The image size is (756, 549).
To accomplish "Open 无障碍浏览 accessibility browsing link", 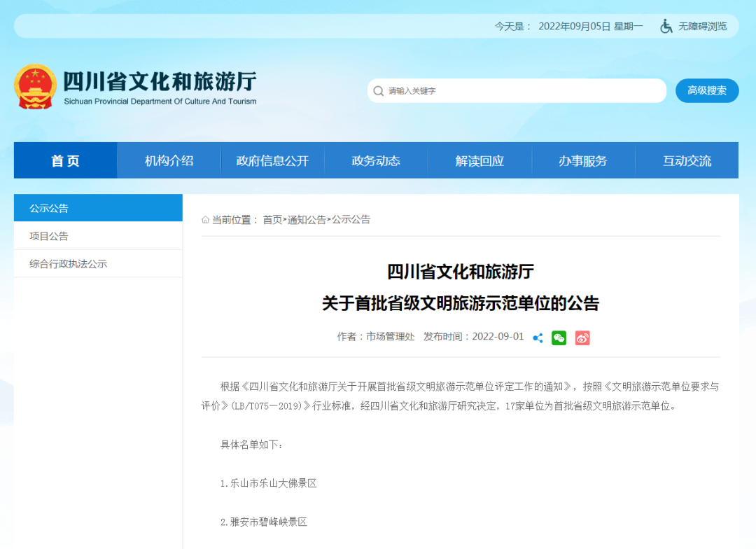I will [702, 26].
